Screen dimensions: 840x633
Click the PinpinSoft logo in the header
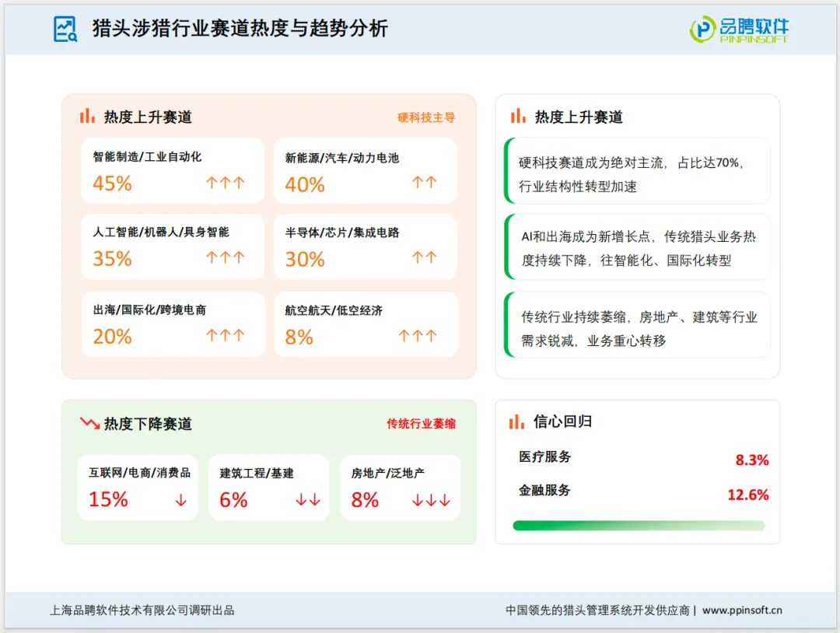[739, 30]
